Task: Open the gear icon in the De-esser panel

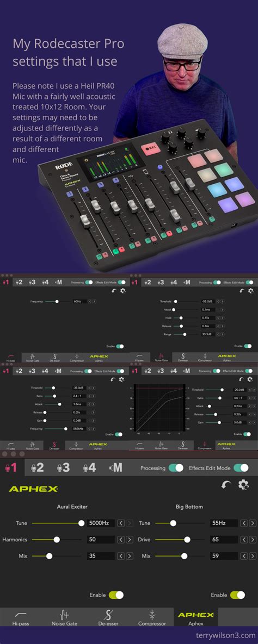Action: 121,379
